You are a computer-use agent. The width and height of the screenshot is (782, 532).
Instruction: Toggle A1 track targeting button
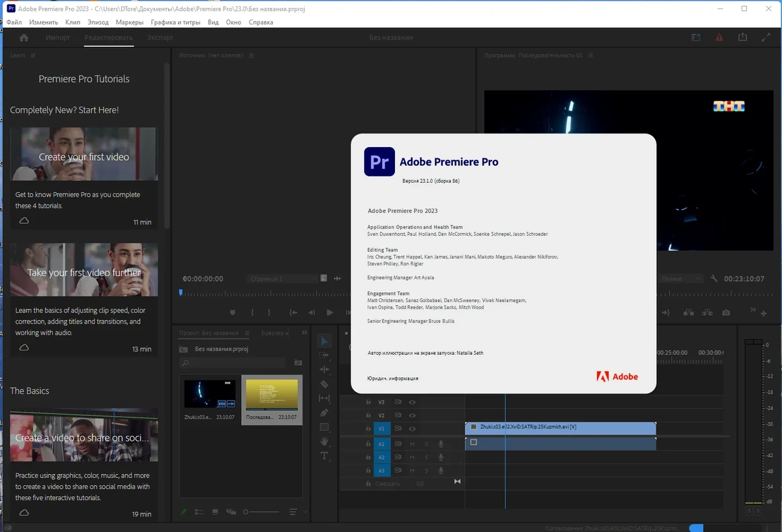381,444
